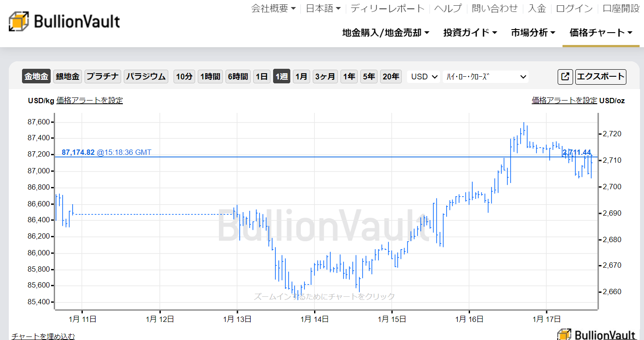Open the USD currency dropdown

click(424, 77)
